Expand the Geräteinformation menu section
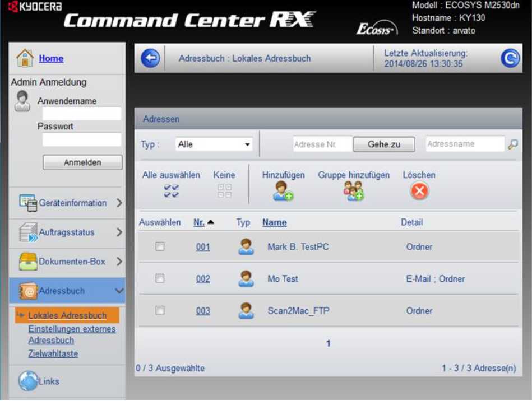Screen dimensions: 532x401 click(x=71, y=203)
